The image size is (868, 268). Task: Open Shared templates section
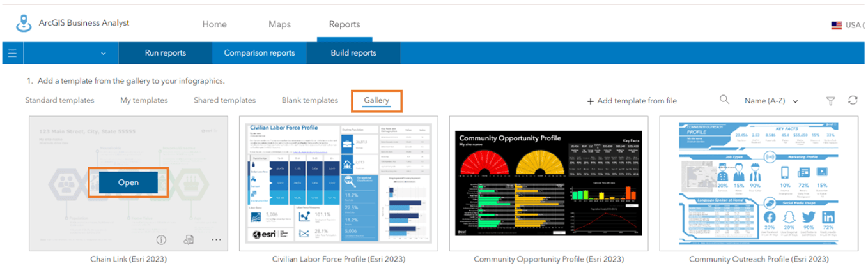(224, 100)
